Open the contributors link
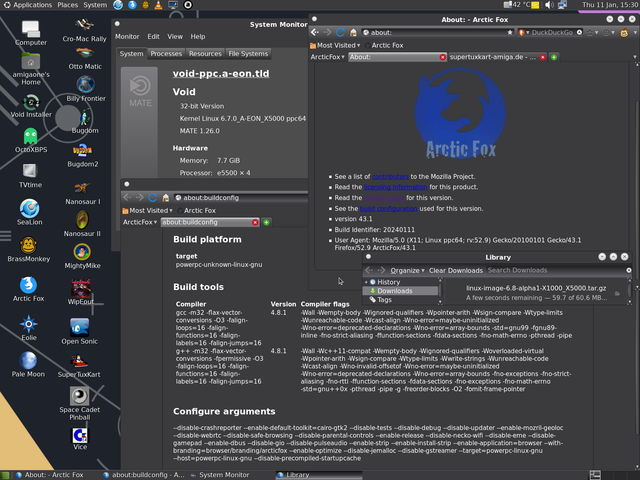This screenshot has height=480, width=640. click(x=390, y=176)
